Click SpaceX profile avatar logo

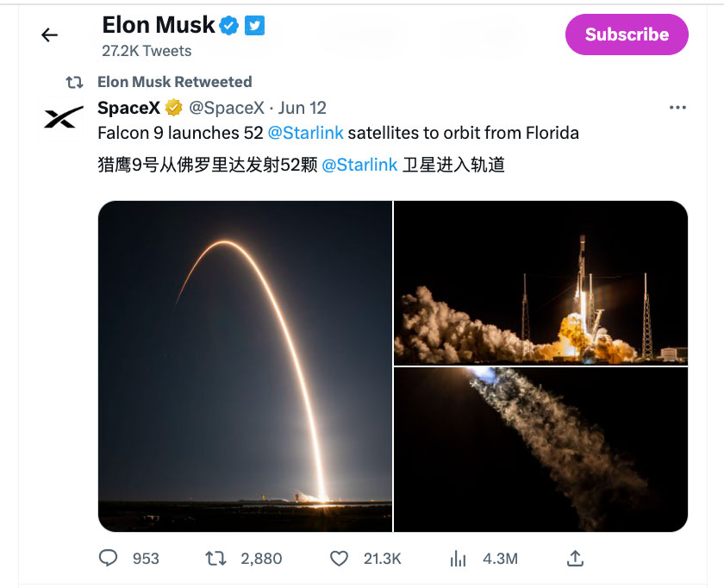point(64,117)
